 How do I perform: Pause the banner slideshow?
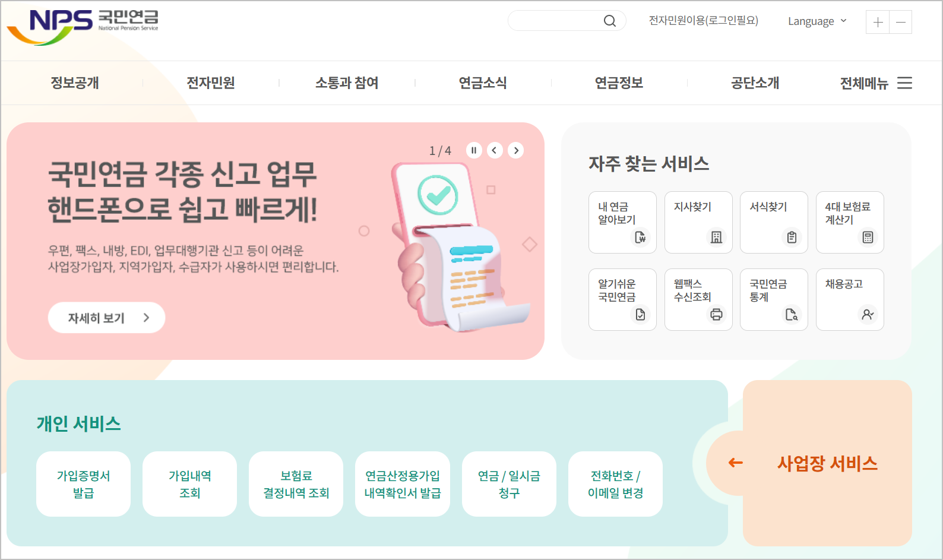point(474,150)
